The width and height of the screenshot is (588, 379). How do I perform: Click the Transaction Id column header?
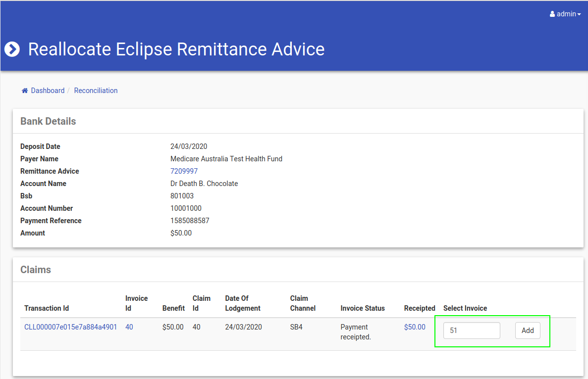click(x=47, y=308)
